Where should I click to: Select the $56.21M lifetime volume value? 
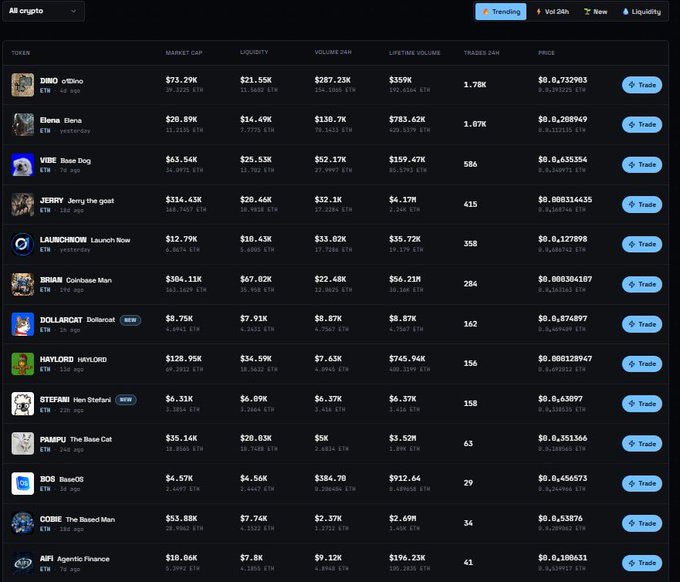pos(405,279)
